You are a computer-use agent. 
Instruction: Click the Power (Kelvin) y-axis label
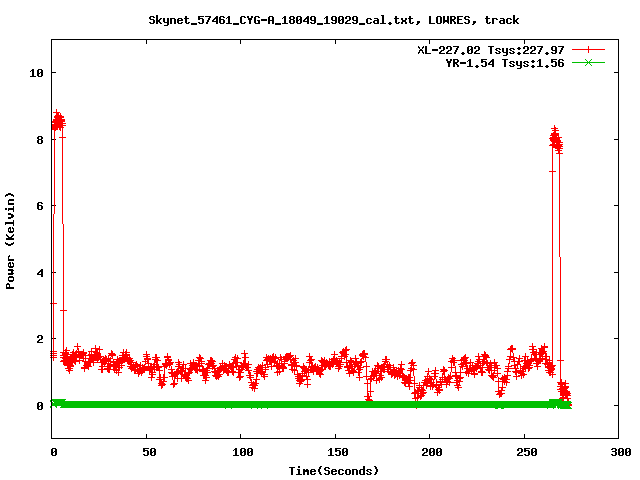10,240
